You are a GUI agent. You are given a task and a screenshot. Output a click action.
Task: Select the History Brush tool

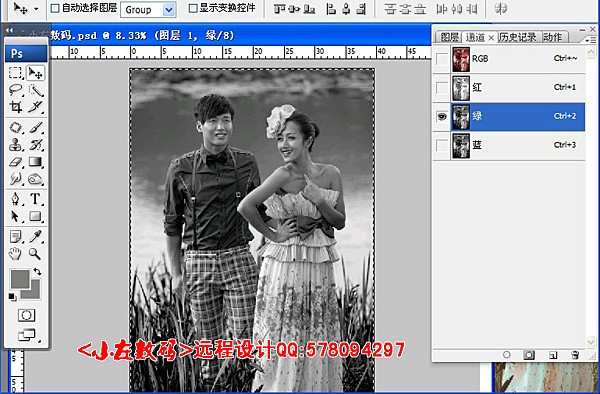pos(35,145)
